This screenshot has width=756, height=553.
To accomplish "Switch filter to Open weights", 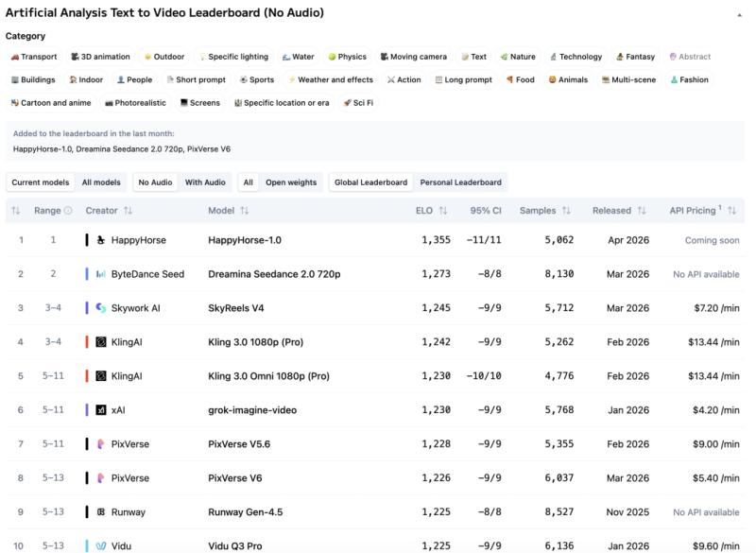I will [x=290, y=182].
